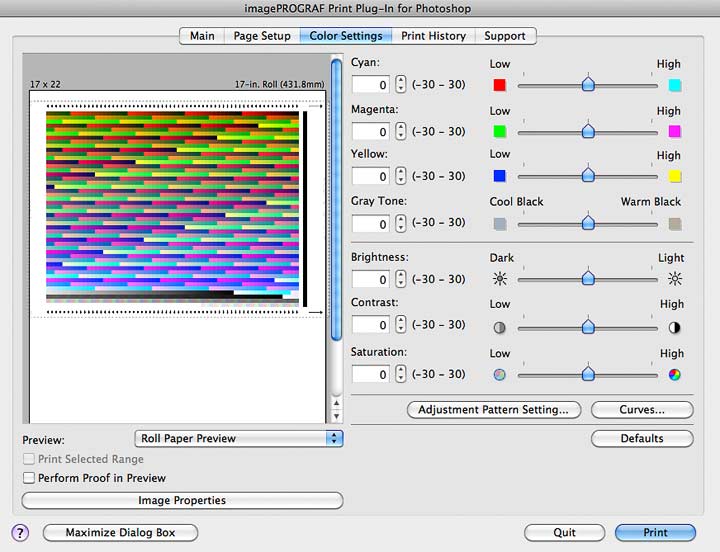
Task: Click the Dark brightness sun icon
Action: tap(500, 279)
